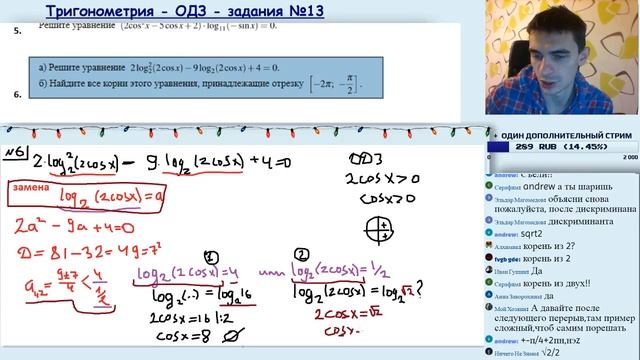640x360 pixels.
Task: Click line 'б) Найдите все корни этого уравнения'
Action: (x=200, y=84)
